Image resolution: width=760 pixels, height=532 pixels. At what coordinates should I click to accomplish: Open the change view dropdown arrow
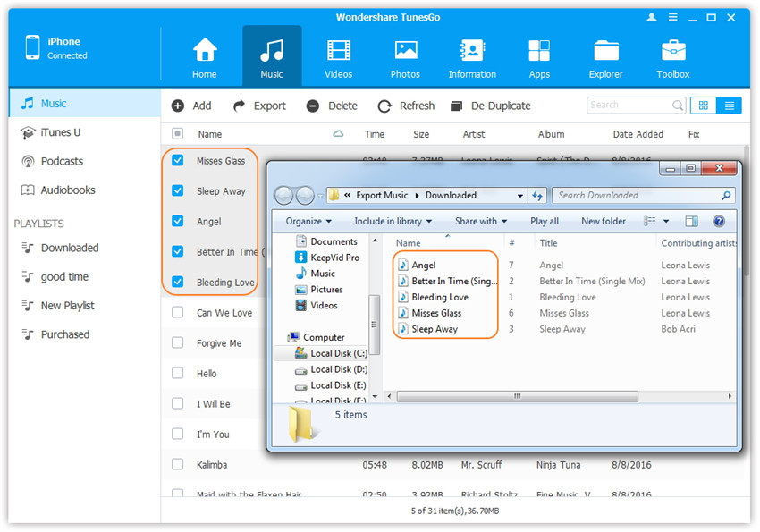tap(666, 222)
